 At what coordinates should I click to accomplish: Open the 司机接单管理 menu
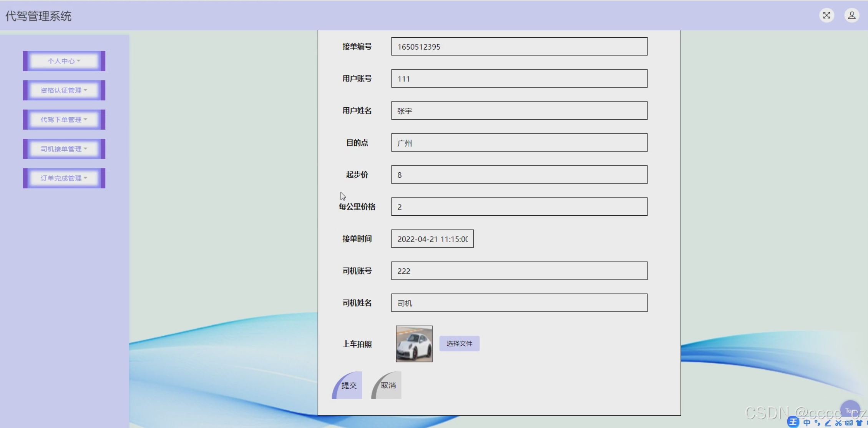click(64, 149)
